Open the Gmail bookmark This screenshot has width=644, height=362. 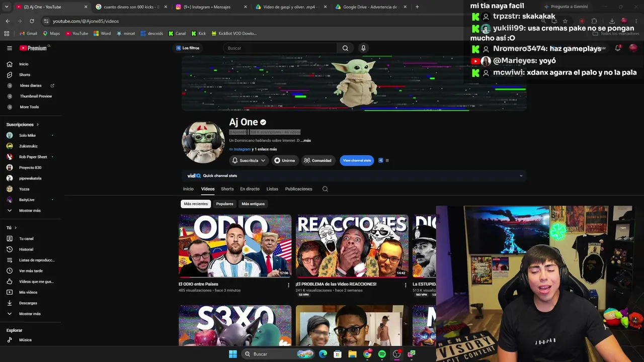[28, 34]
